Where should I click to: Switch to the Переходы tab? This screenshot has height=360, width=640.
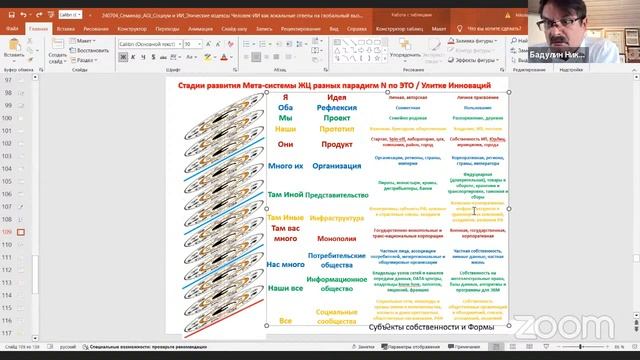click(167, 29)
